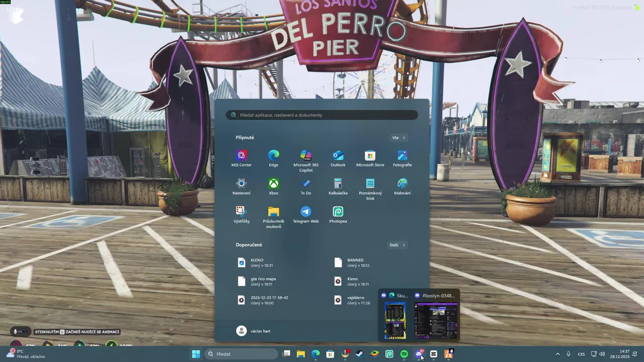Open BlueStacks from the taskbar

[x=375, y=354]
